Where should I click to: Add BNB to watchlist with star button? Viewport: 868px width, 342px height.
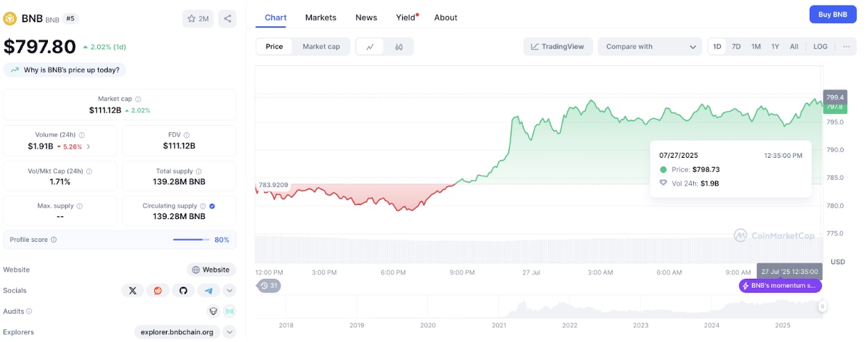point(198,19)
